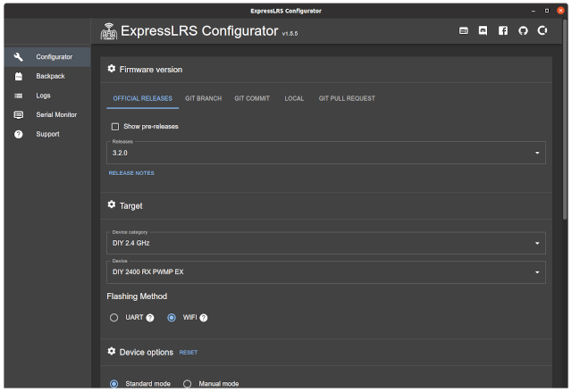Switch to the Git Pull Request tab

point(347,98)
